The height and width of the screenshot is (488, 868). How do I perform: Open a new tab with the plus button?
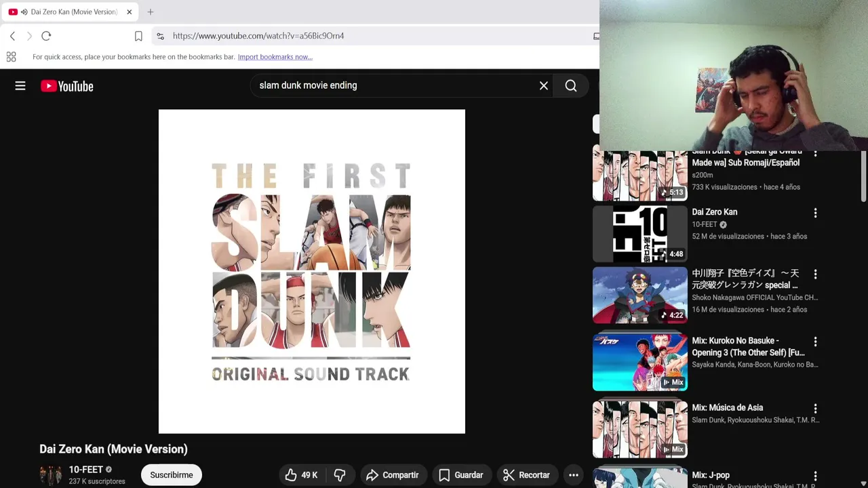click(x=151, y=12)
